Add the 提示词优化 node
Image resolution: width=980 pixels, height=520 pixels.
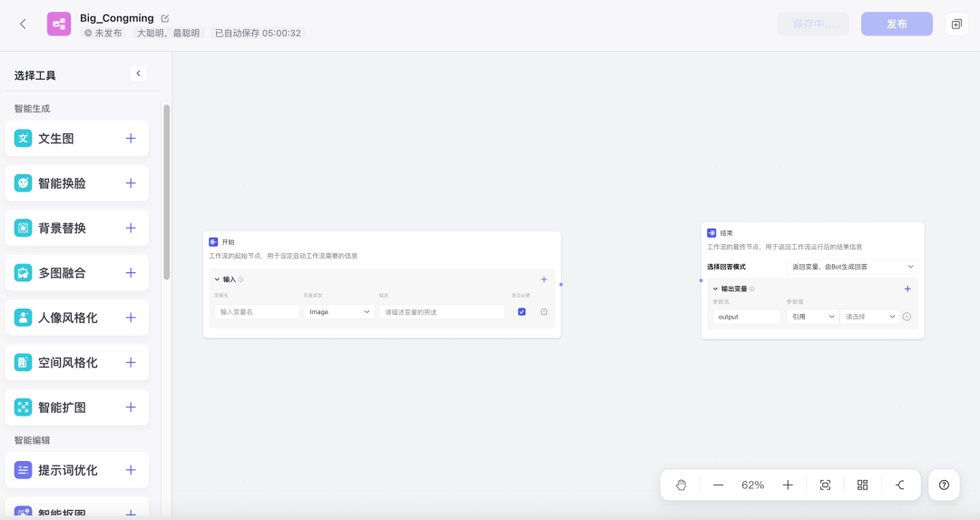point(131,470)
